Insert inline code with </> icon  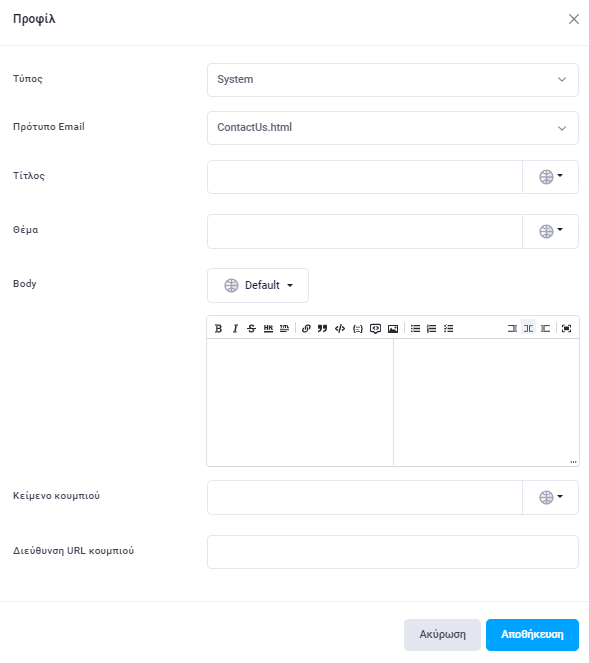(340, 329)
